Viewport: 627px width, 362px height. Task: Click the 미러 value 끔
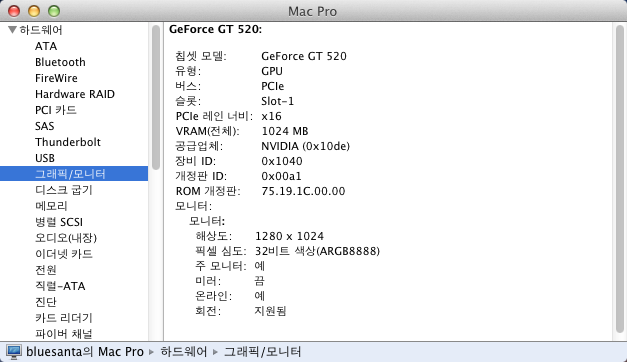260,281
